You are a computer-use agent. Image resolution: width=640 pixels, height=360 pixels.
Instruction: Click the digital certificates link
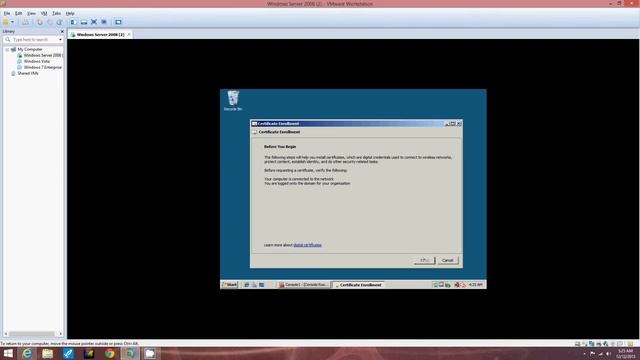point(307,245)
